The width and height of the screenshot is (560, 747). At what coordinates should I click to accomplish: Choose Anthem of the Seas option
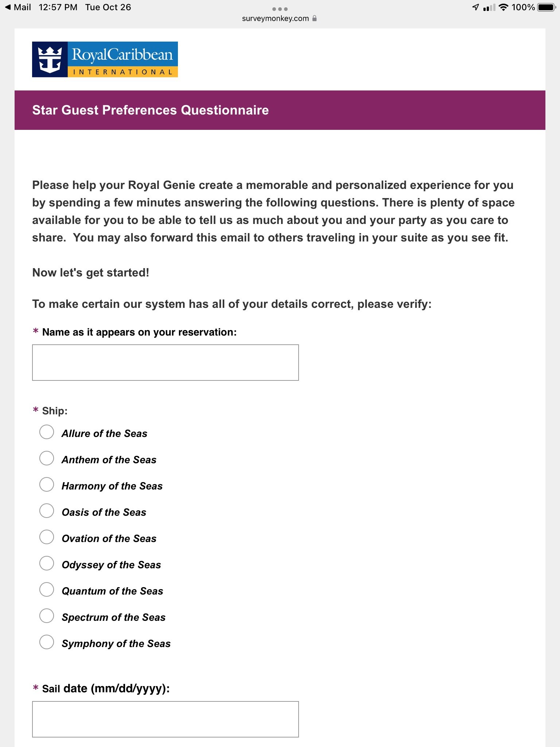click(x=47, y=458)
